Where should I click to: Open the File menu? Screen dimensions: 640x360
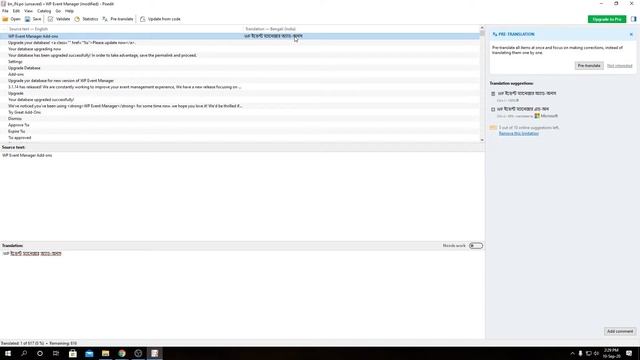tap(5, 11)
